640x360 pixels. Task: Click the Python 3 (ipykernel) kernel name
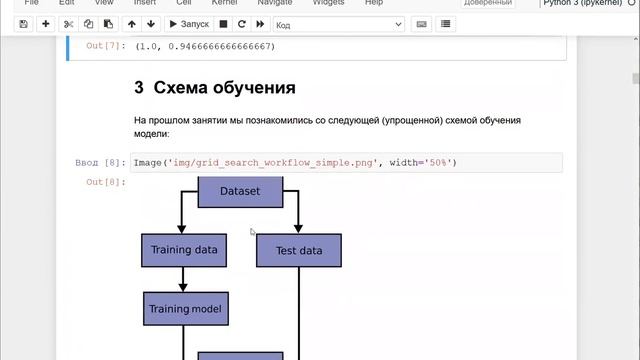pos(582,3)
